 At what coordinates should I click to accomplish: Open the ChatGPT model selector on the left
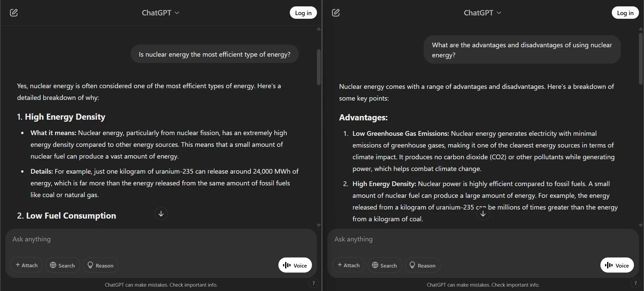coord(160,12)
